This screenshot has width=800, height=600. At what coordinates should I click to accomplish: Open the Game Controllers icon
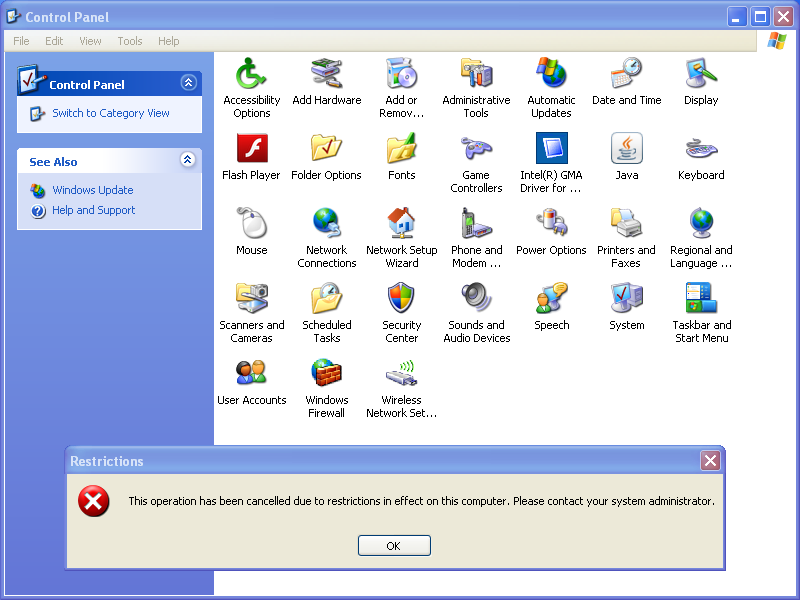(x=476, y=149)
